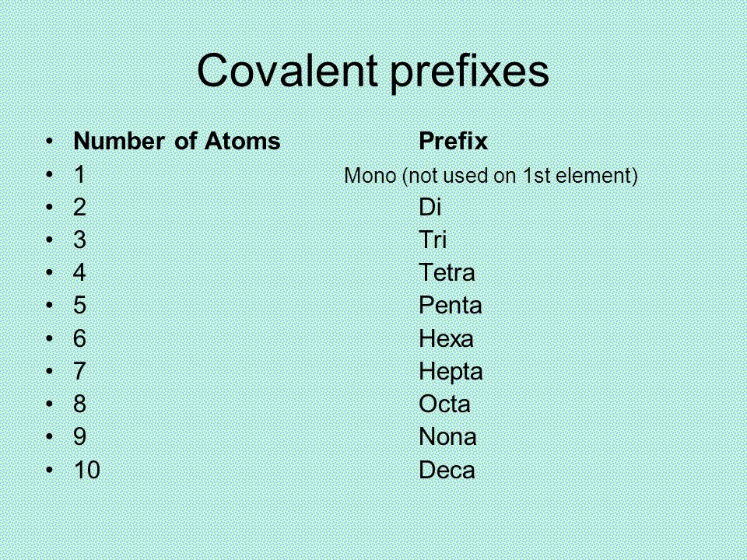Click the number 2 in atoms column
This screenshot has height=560, width=747.
[79, 207]
